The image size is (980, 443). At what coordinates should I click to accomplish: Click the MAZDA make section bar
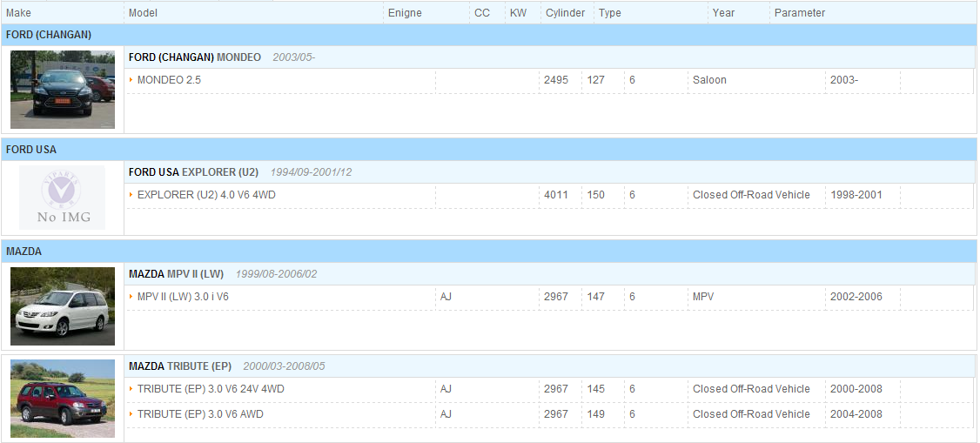[489, 252]
